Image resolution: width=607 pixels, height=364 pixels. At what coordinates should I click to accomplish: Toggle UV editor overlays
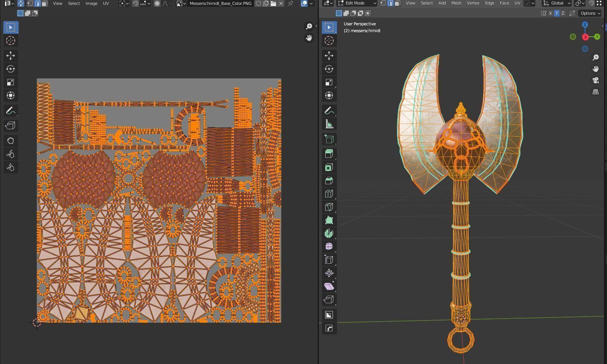click(x=304, y=3)
